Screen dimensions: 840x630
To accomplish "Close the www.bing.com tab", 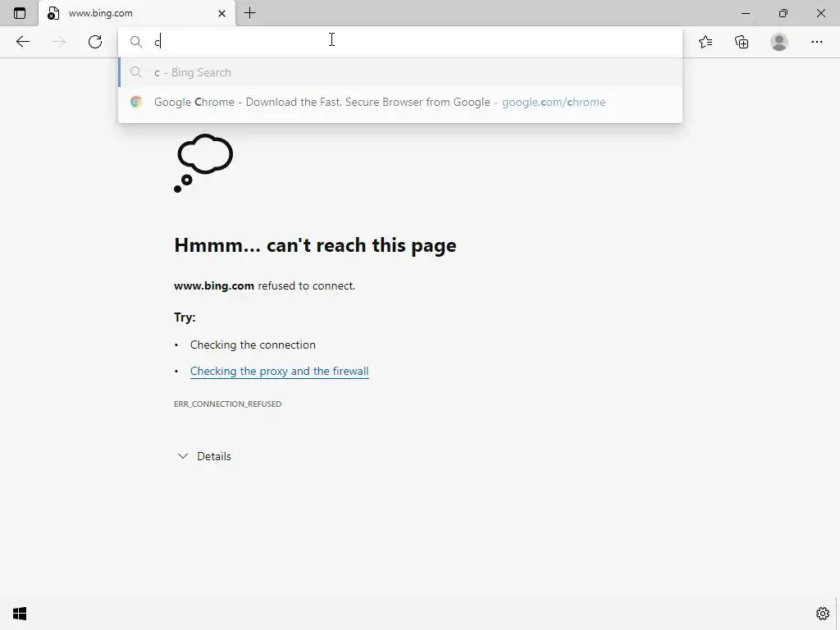I will tap(221, 13).
